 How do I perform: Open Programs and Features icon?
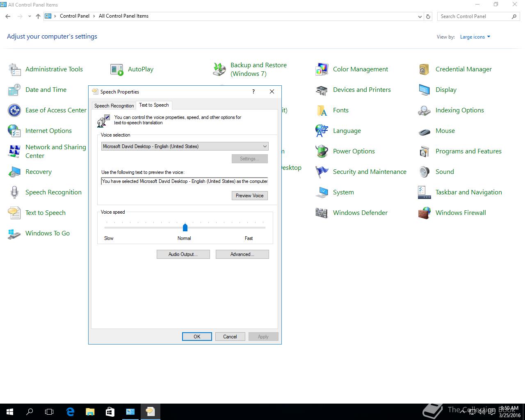425,151
